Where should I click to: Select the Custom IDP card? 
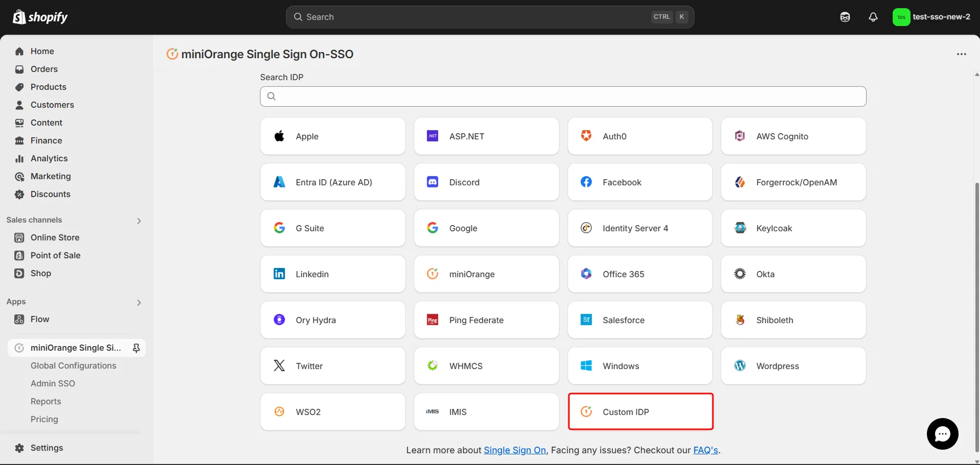coord(640,411)
